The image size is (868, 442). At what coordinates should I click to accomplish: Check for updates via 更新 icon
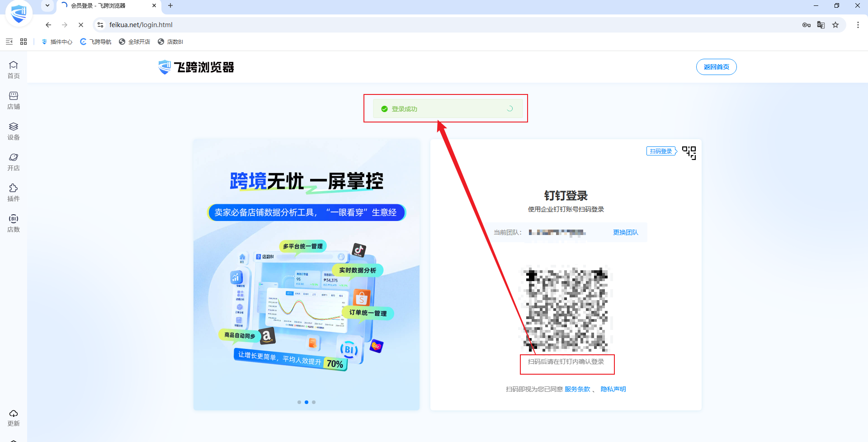[14, 418]
